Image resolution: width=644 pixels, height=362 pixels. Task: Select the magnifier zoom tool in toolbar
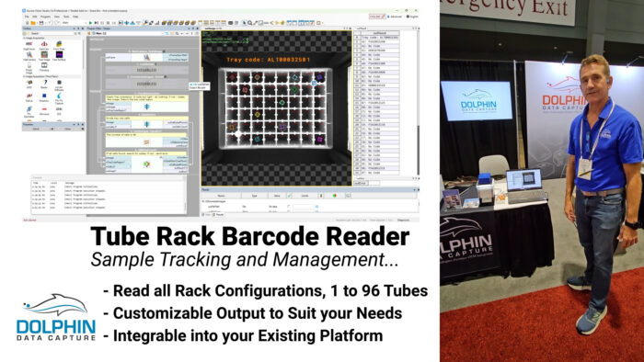click(249, 23)
